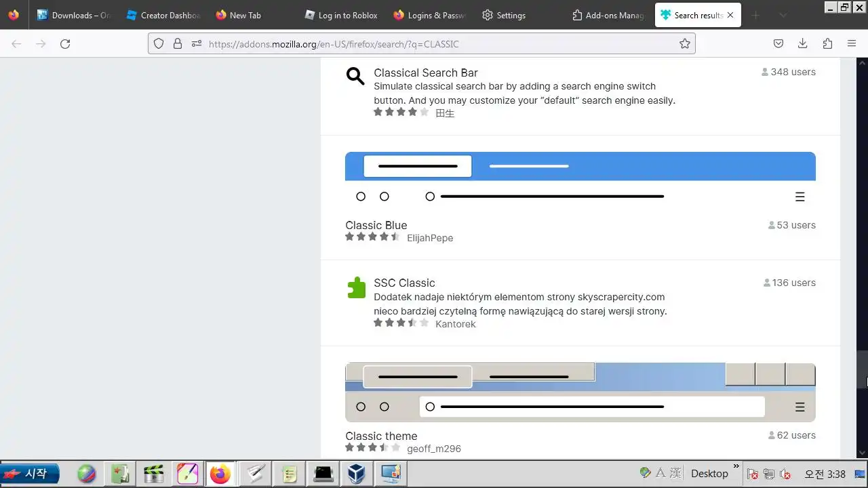Open the network tray icon
This screenshot has width=868, height=488.
tap(769, 474)
